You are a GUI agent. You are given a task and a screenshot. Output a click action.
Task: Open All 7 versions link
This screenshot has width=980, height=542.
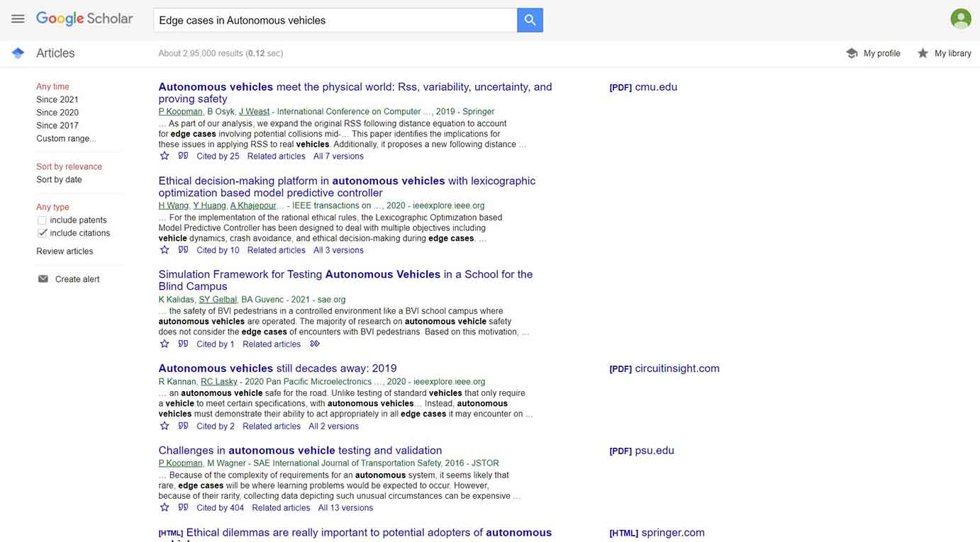click(338, 156)
